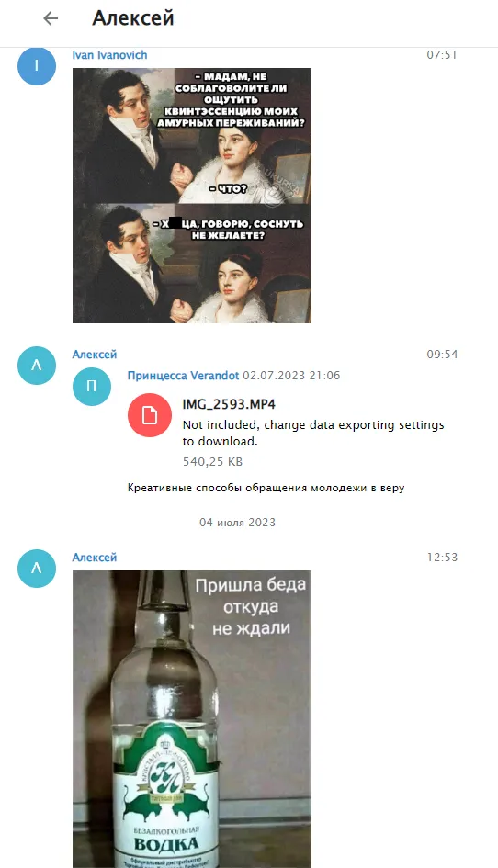Click the 07:51 message timestamp
Viewport: 498px width, 868px height.
pos(442,55)
